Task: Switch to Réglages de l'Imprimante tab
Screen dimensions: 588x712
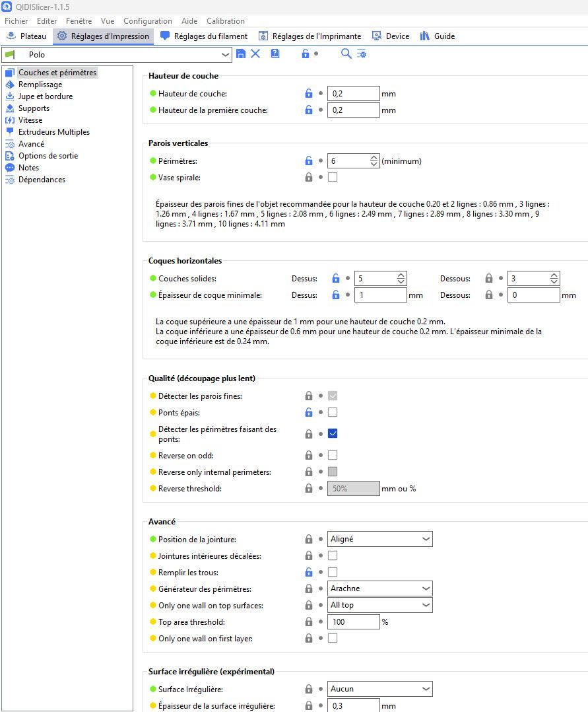Action: coord(310,36)
